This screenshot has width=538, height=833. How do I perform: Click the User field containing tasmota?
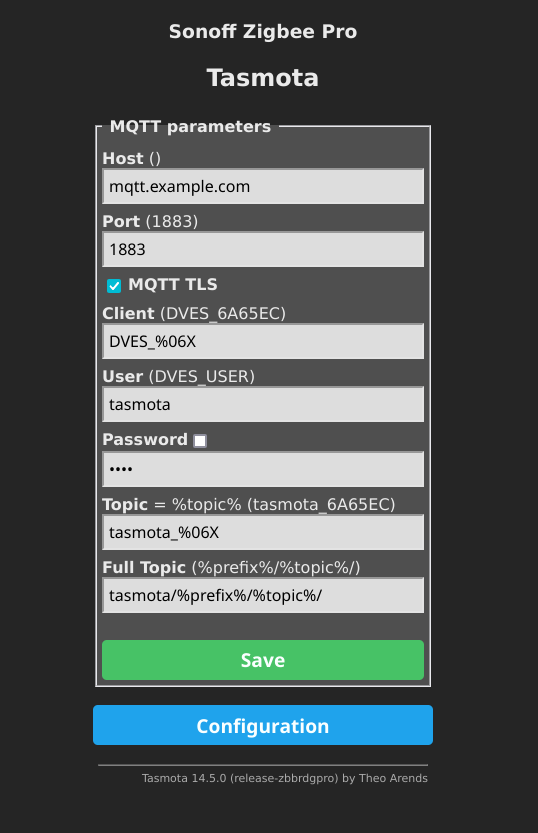263,404
